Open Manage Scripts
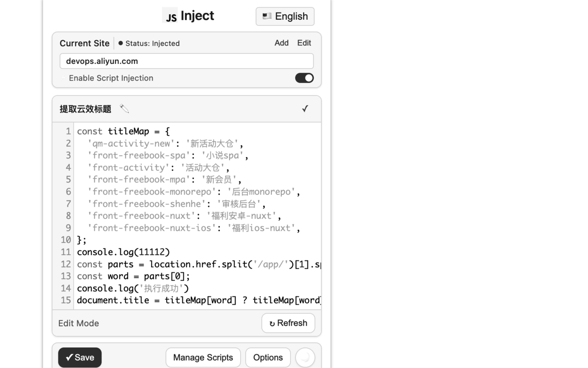588x368 pixels. pos(203,357)
